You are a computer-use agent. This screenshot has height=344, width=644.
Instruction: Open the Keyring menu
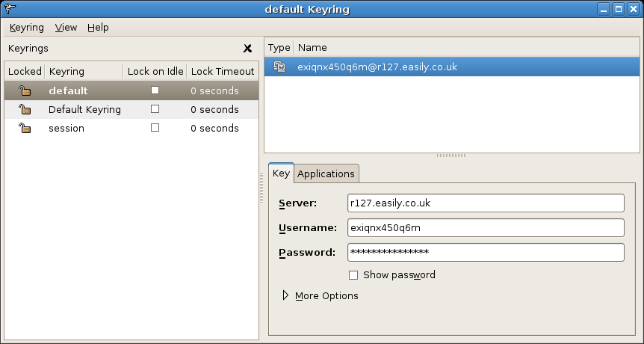click(27, 28)
